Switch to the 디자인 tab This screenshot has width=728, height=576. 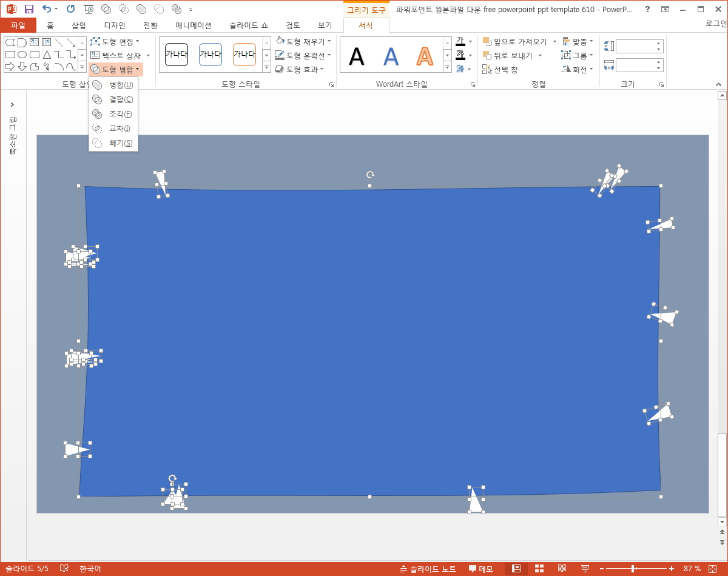115,25
